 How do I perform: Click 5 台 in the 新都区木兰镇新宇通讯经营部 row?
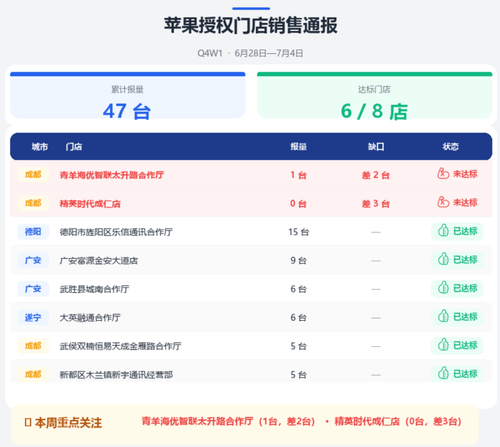[298, 375]
